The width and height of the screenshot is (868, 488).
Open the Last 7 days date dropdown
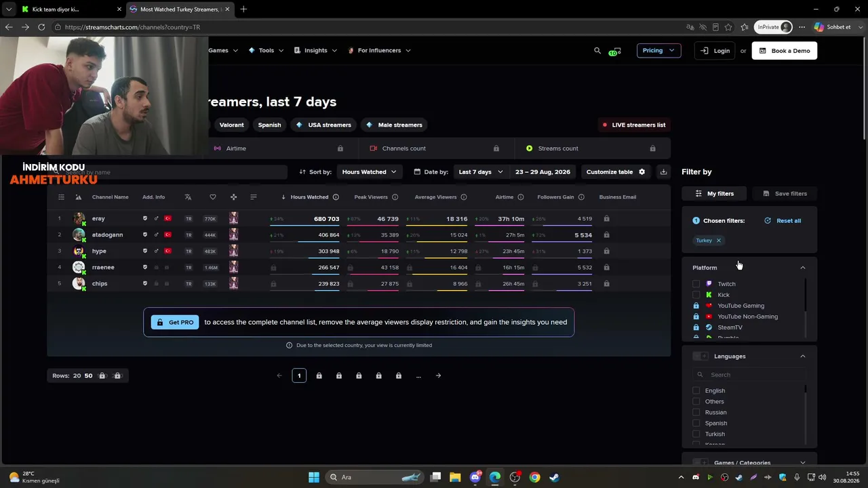(481, 172)
